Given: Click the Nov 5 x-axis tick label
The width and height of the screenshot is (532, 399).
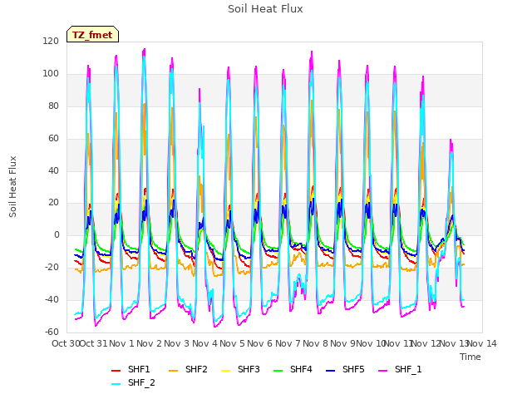Looking at the screenshot, I should click(x=232, y=343).
